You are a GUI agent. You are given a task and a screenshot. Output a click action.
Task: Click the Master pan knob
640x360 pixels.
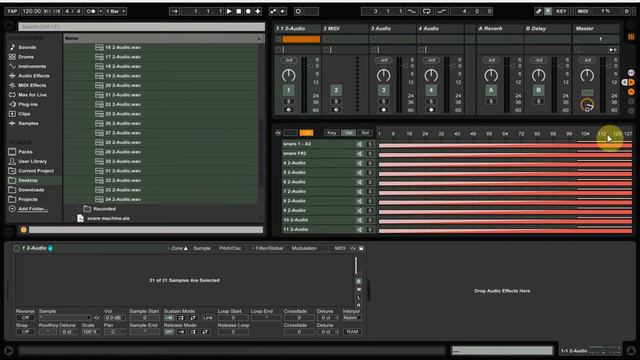587,75
